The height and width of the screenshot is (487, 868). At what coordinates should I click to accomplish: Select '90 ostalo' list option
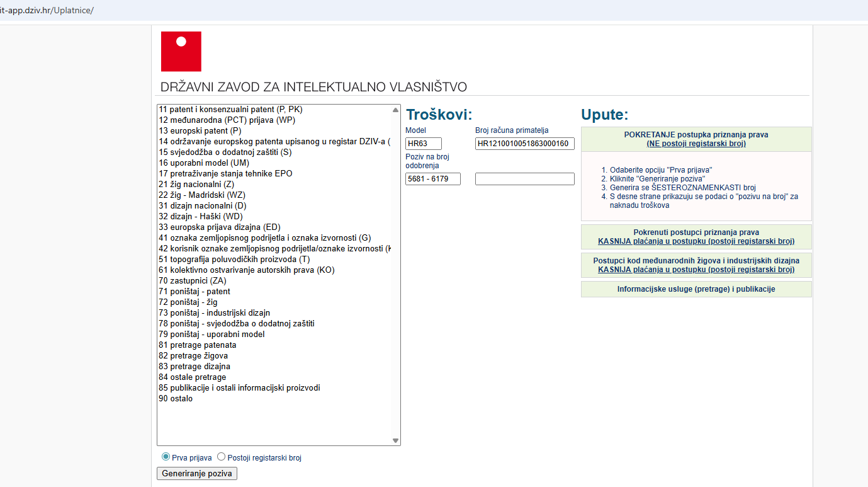click(x=176, y=399)
